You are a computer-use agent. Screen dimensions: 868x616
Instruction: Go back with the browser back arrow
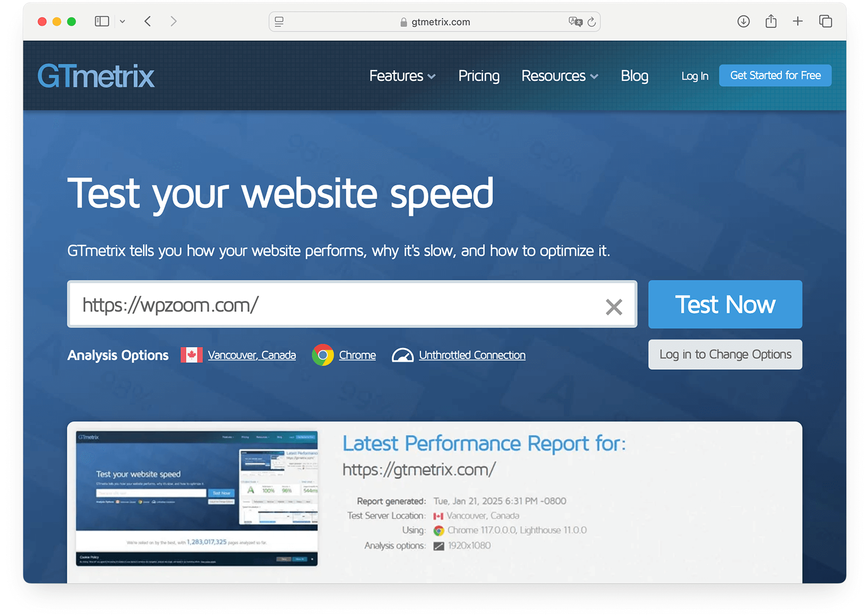coord(148,22)
